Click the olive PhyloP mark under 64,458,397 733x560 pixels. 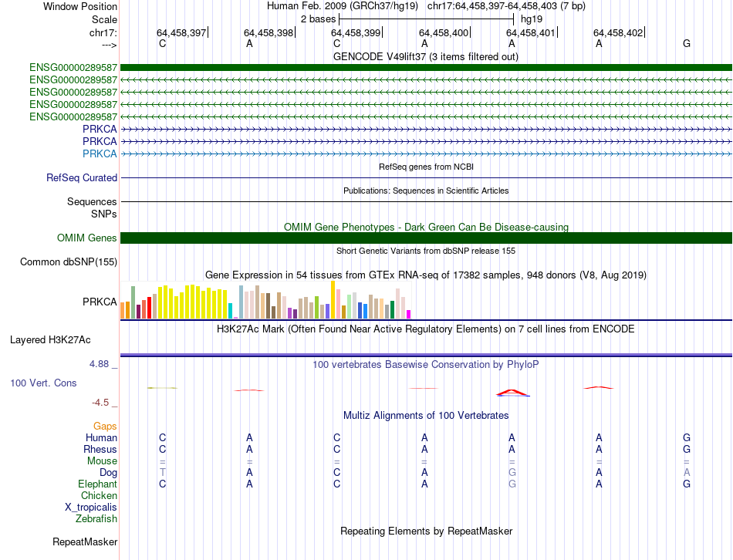(x=162, y=387)
